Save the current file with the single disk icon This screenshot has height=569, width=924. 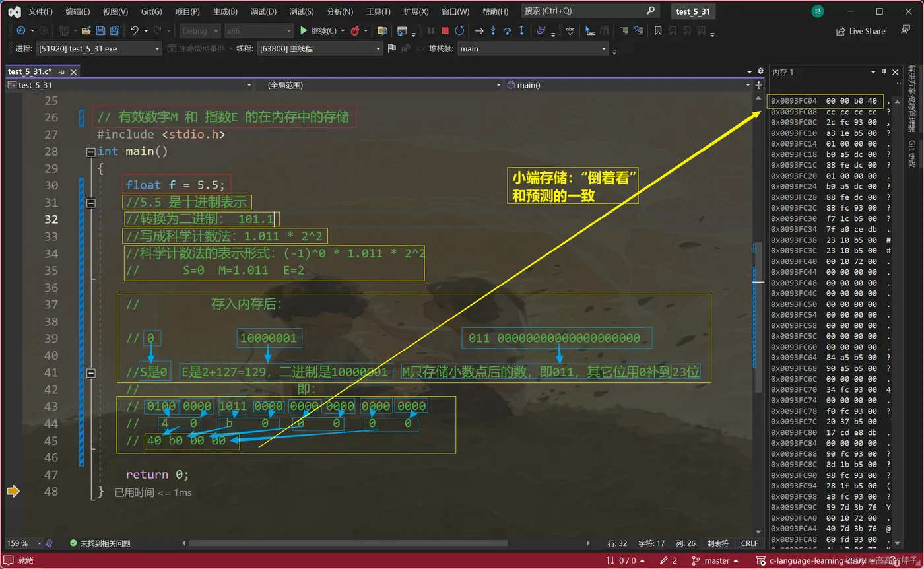click(x=100, y=30)
